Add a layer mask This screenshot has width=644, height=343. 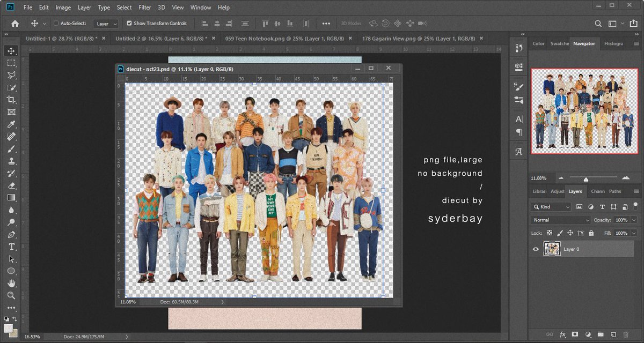pyautogui.click(x=575, y=334)
